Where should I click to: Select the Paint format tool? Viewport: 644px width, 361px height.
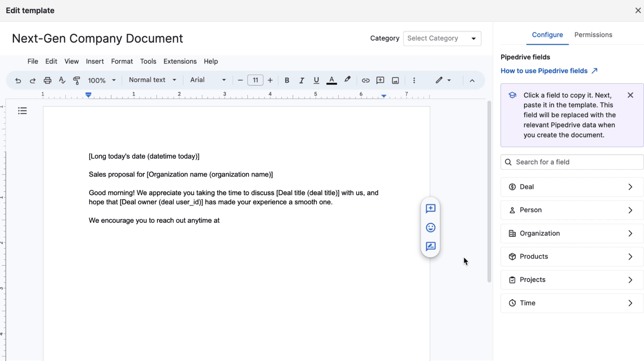[76, 80]
